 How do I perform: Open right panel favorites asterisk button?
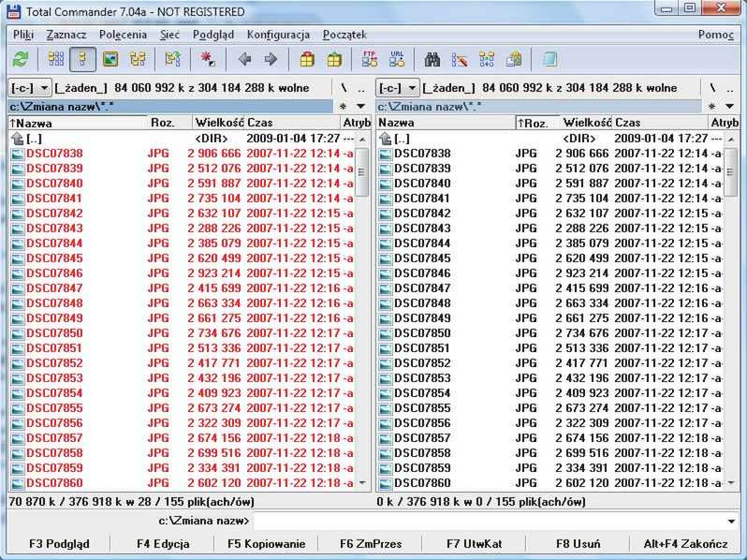coord(711,106)
